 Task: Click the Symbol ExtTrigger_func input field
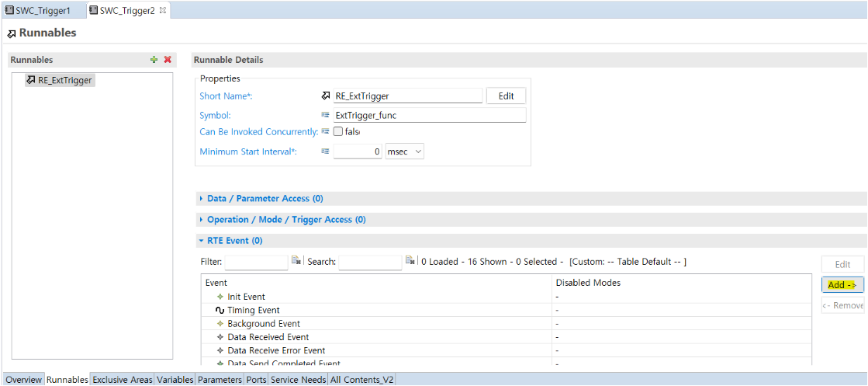[x=429, y=115]
